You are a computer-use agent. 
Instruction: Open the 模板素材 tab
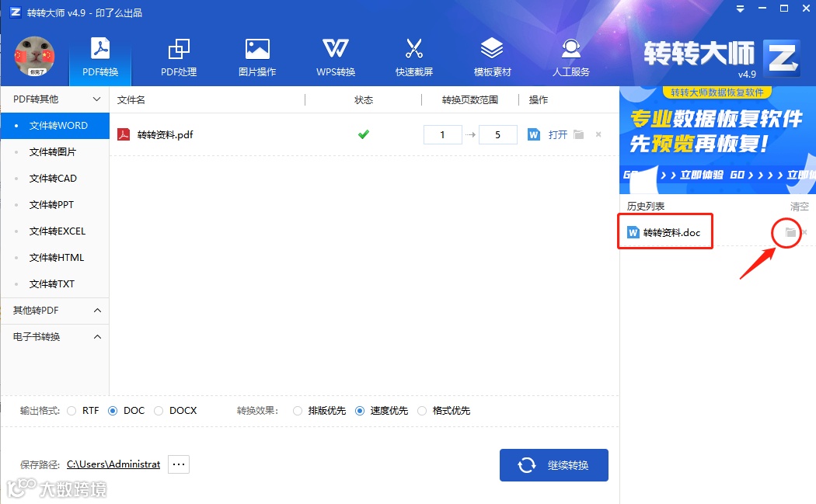point(492,58)
